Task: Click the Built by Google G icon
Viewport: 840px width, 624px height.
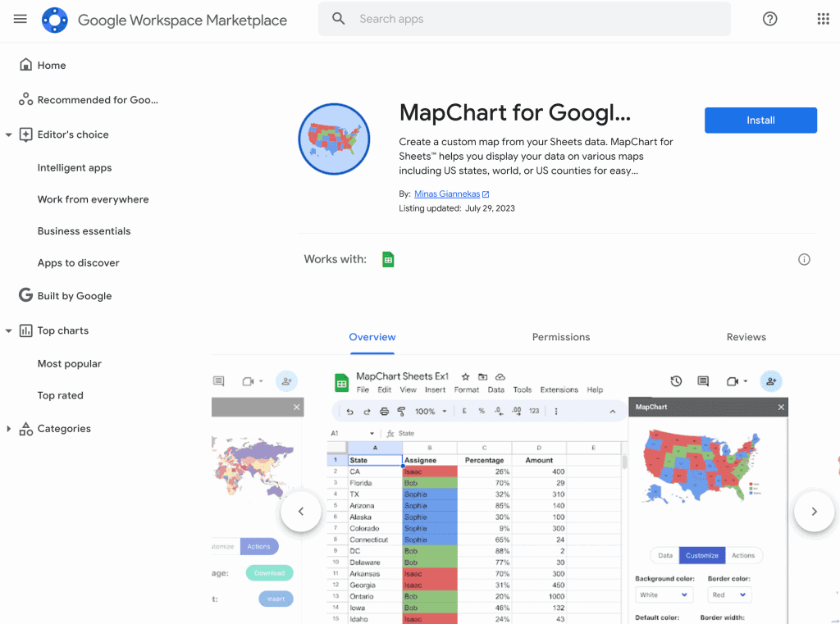Action: pyautogui.click(x=25, y=295)
